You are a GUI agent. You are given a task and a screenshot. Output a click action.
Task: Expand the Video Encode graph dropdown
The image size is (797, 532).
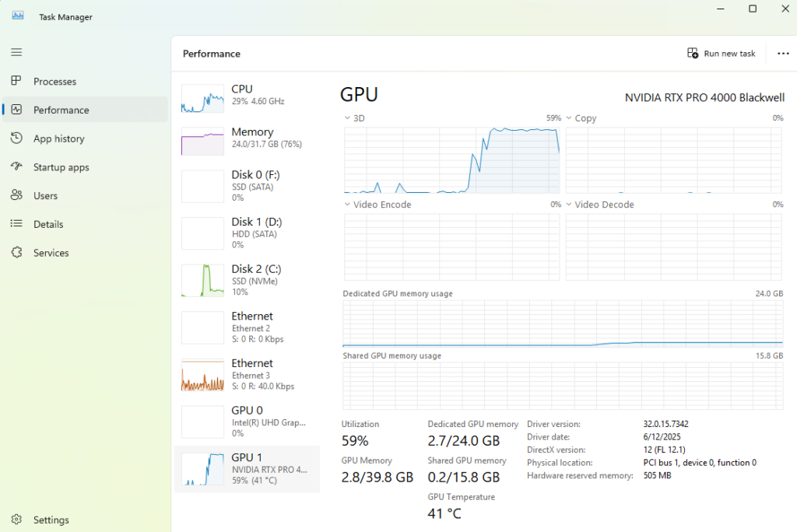(x=348, y=205)
